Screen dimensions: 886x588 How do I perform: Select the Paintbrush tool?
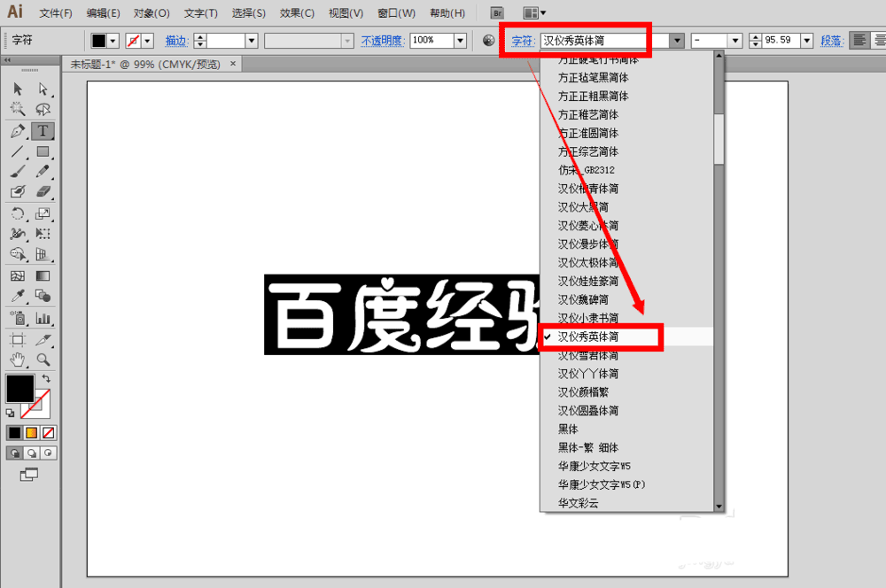pos(18,172)
